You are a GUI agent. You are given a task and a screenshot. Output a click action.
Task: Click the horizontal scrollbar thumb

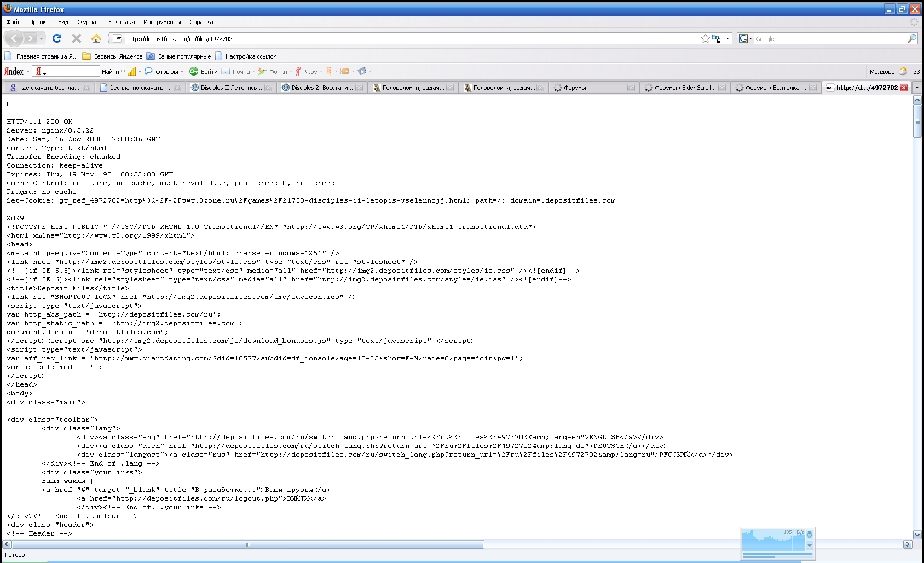248,544
